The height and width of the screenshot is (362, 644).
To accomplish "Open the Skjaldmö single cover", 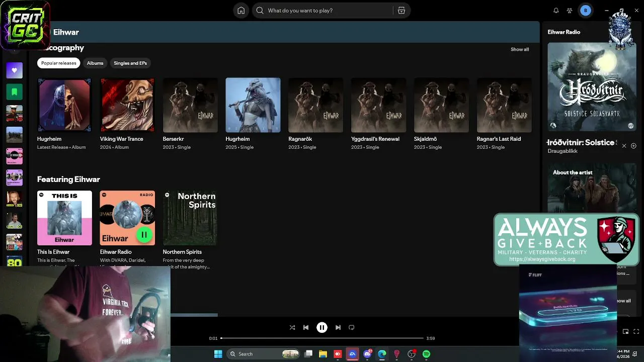I will 441,105.
